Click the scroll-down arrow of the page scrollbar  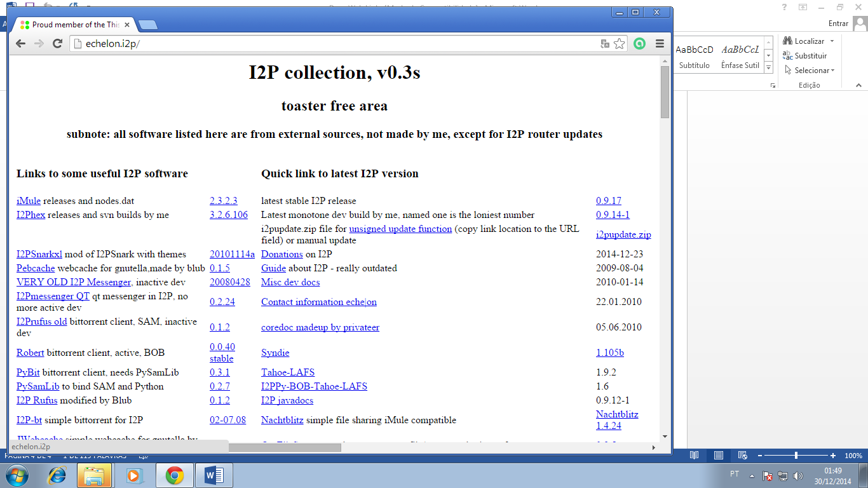(x=665, y=437)
